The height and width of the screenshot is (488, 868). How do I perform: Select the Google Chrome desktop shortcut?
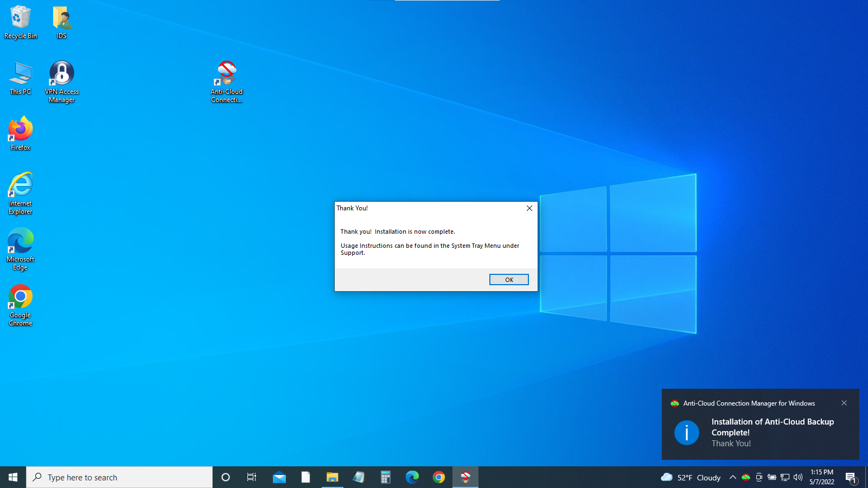pyautogui.click(x=21, y=305)
